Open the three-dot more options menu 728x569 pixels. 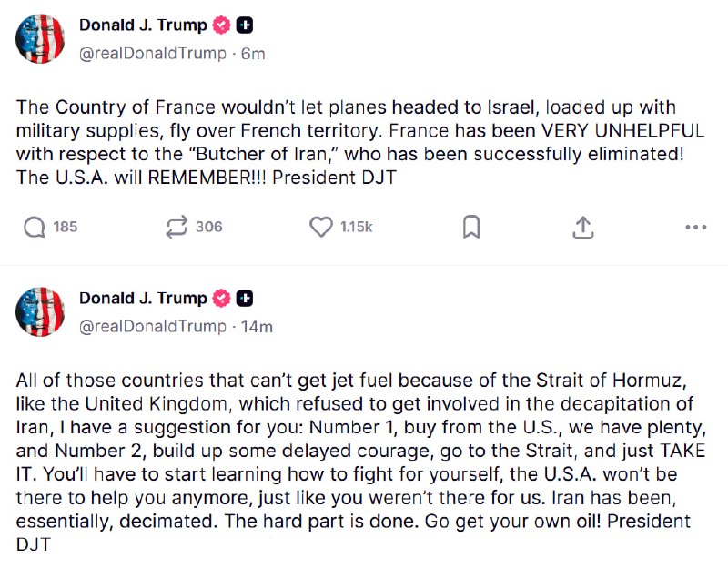point(695,227)
